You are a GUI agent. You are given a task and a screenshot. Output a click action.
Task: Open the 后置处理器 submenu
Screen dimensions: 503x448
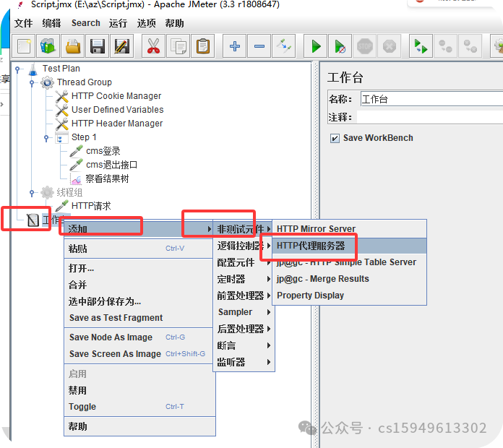(244, 329)
